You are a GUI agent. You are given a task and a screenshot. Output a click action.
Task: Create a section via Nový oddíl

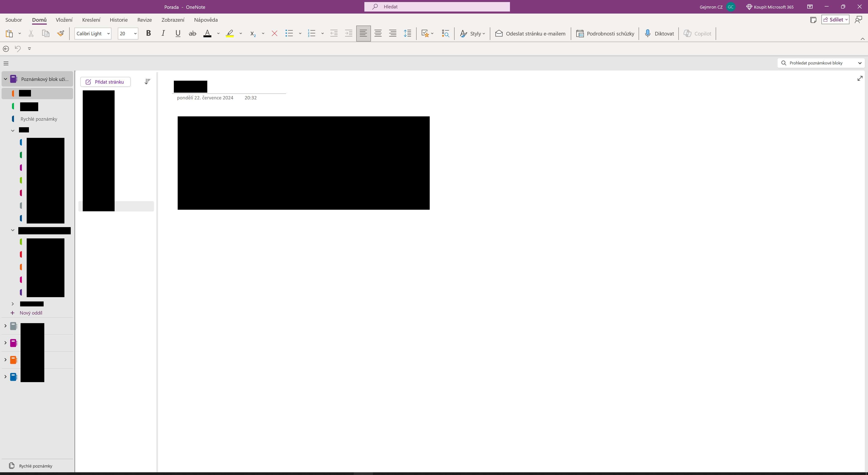pos(31,313)
